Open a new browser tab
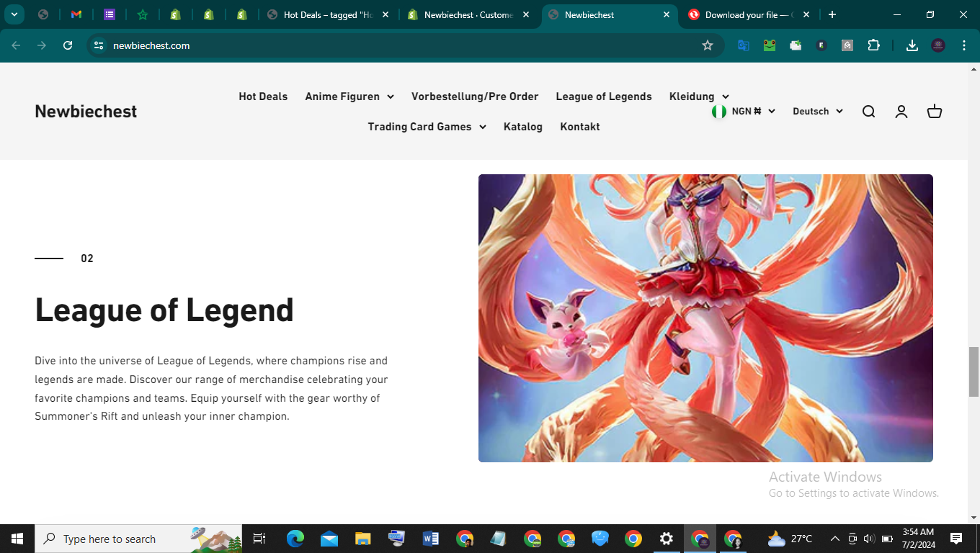 tap(832, 14)
